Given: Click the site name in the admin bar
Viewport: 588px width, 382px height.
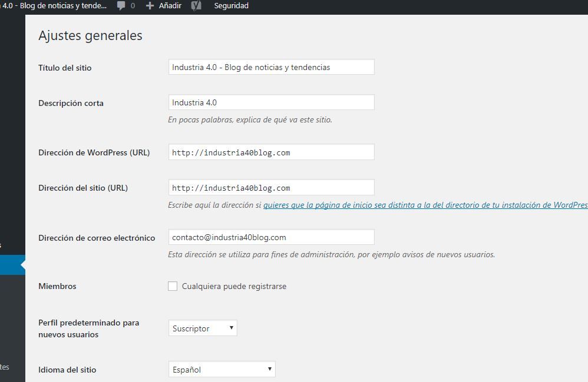Looking at the screenshot, I should point(54,6).
